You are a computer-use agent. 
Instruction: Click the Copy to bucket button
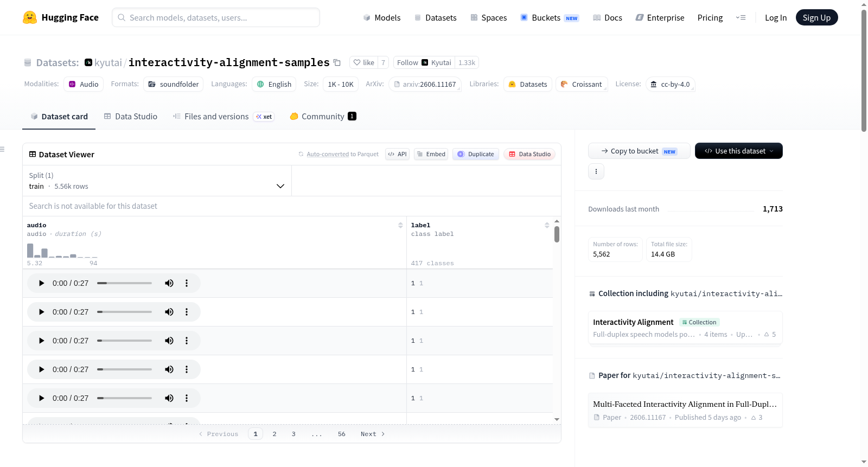coord(639,151)
